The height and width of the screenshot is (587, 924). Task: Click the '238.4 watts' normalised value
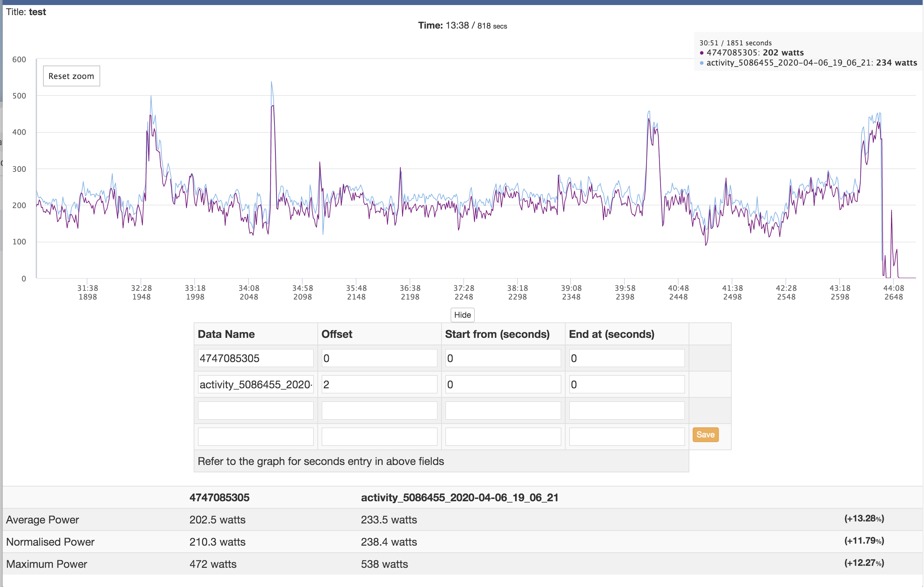389,542
